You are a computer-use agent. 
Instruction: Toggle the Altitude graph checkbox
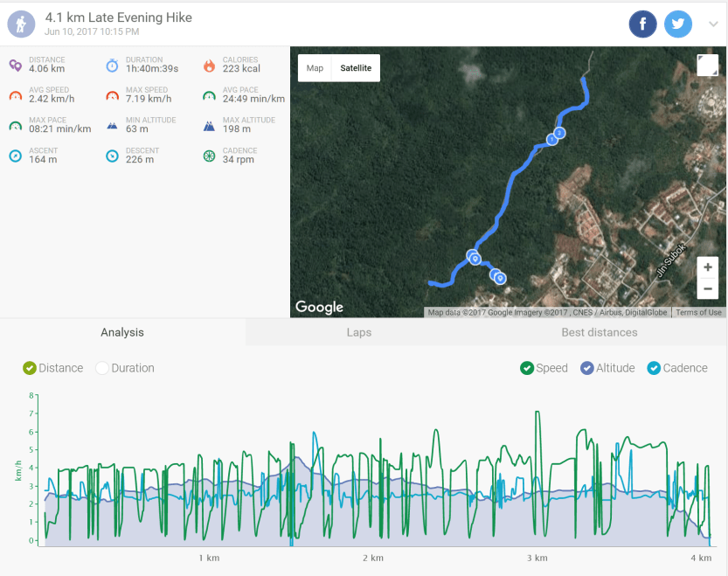point(587,368)
